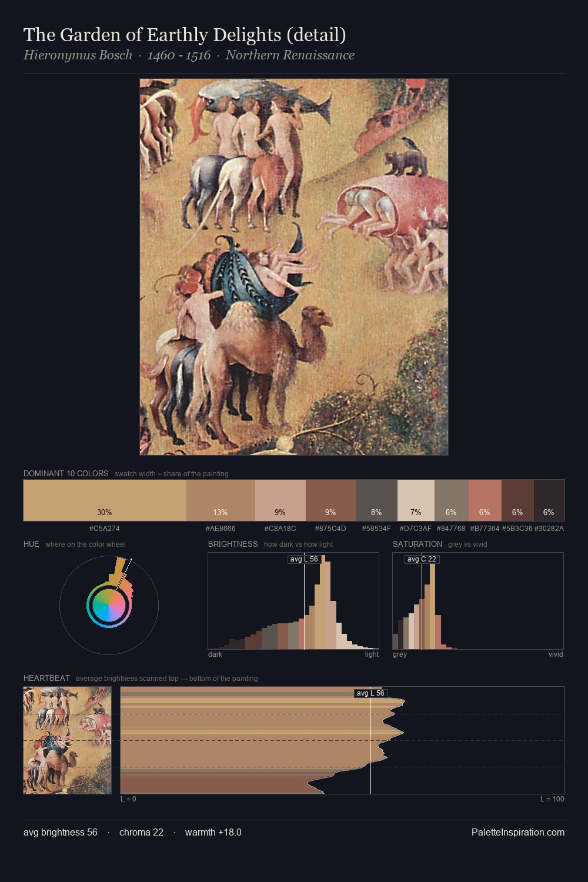
Task: Select the #58534F grey swatch
Action: pos(376,500)
